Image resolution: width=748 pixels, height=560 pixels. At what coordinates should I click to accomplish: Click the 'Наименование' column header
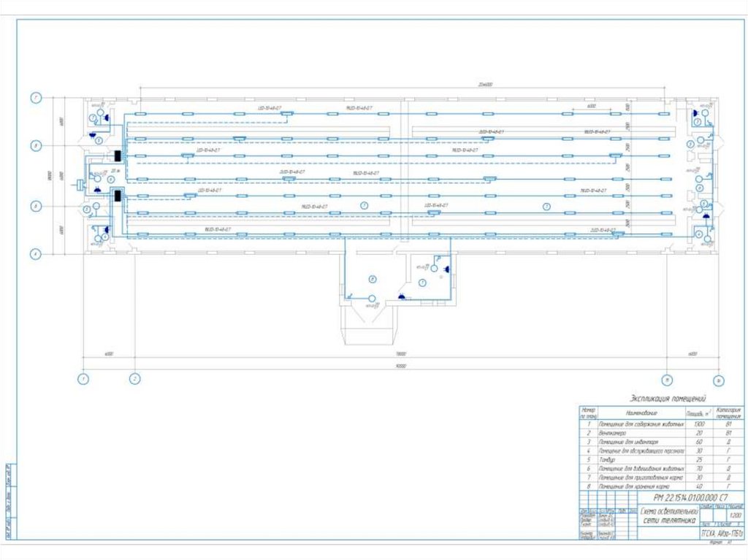(x=641, y=413)
